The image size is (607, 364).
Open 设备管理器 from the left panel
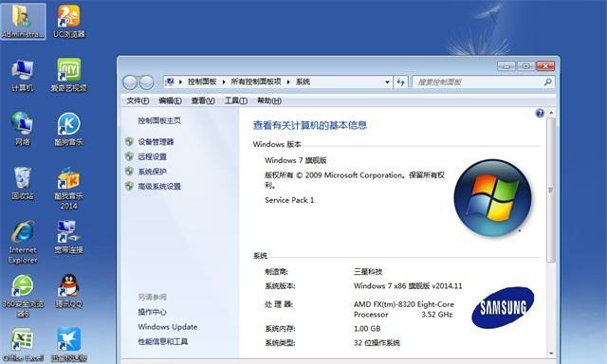156,142
